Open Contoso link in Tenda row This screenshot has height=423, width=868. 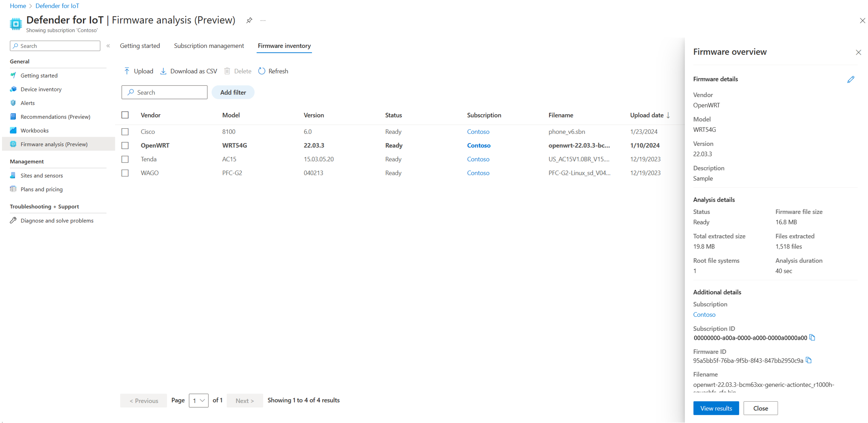[478, 159]
